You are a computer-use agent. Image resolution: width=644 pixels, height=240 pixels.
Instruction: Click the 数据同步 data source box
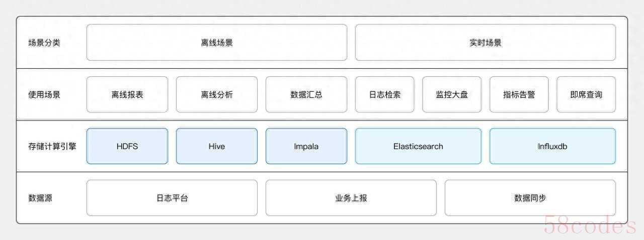(530, 198)
